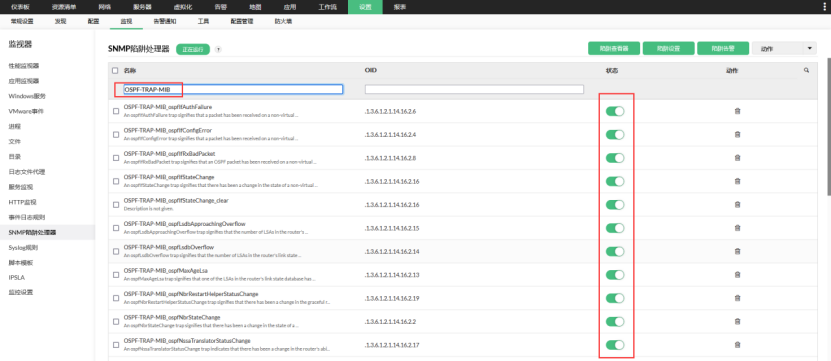Toggle the ospfNssaTranslatorStatusChange status switch
Viewport: 831px width, 361px height.
(615, 345)
